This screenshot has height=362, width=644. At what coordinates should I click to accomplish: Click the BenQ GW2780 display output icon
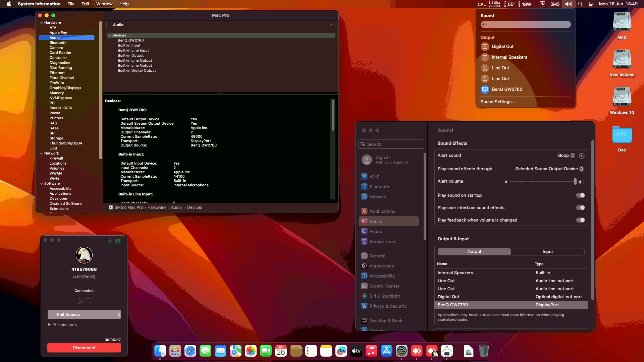(485, 89)
